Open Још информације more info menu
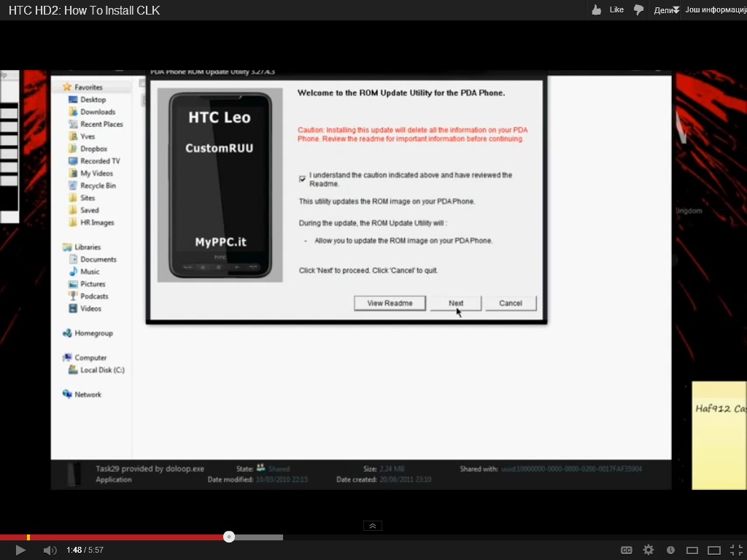Screen dimensions: 747x560 pyautogui.click(x=716, y=9)
